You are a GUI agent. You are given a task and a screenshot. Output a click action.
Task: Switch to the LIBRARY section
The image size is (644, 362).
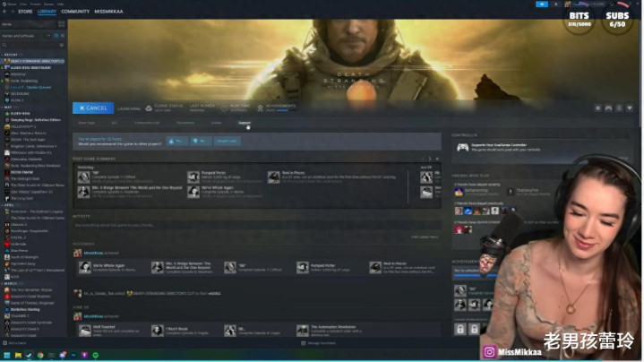click(x=47, y=12)
